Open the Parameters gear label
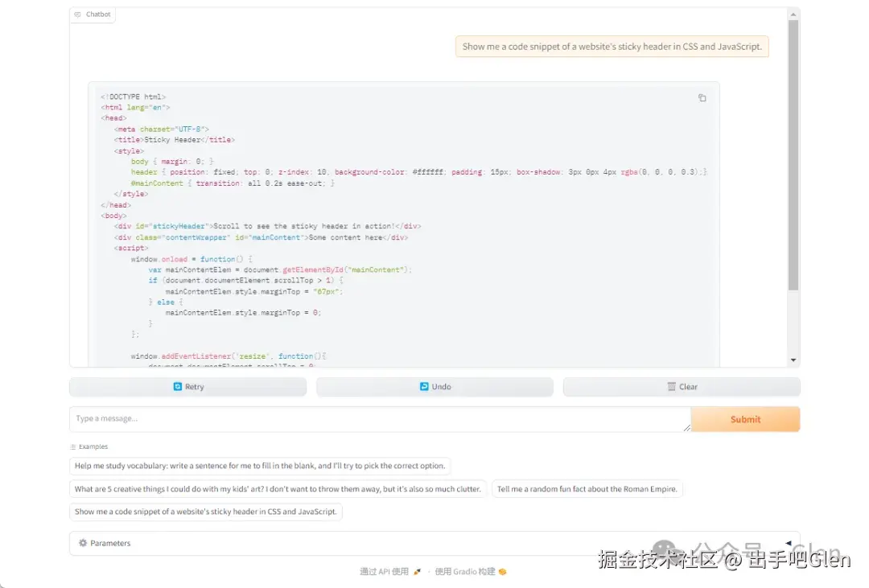 [x=105, y=543]
